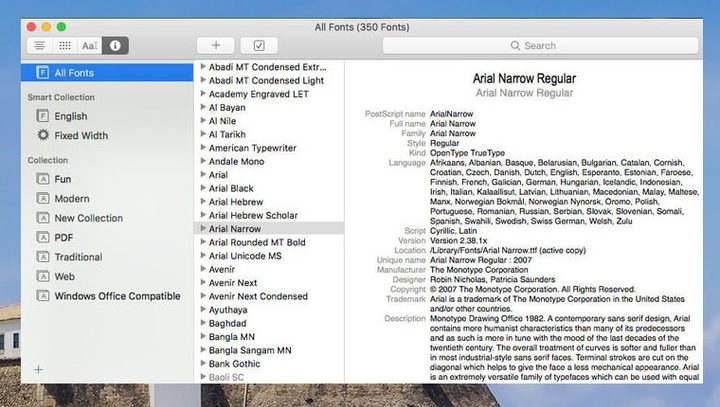Click Arial Narrow Regular preview heading
The height and width of the screenshot is (407, 720).
point(524,79)
